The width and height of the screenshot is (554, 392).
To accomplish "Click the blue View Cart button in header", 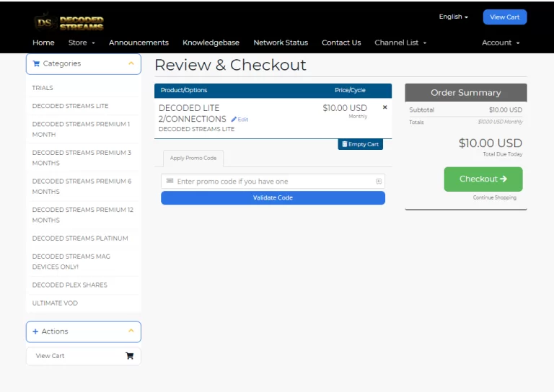I will point(505,17).
